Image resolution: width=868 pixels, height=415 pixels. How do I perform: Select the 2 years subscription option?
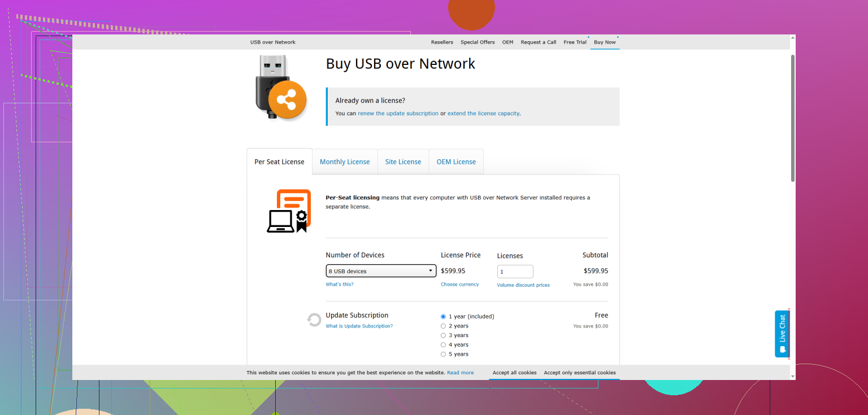pyautogui.click(x=443, y=326)
